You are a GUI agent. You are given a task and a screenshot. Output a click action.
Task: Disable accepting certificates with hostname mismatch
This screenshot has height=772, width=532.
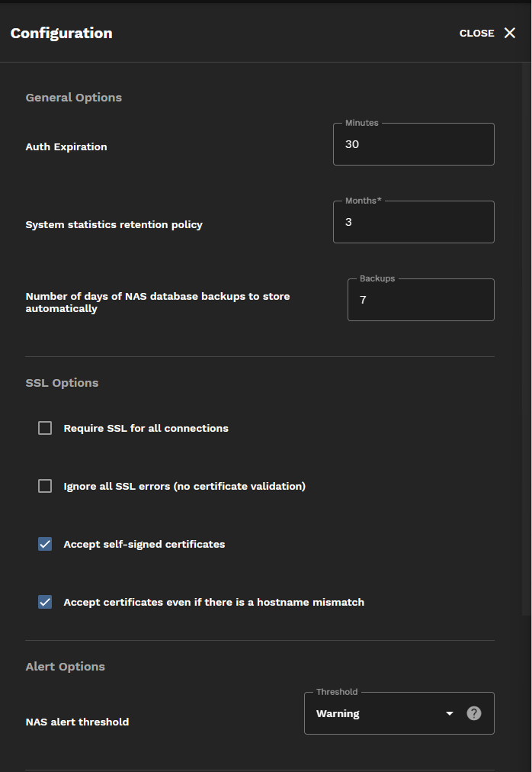44,602
